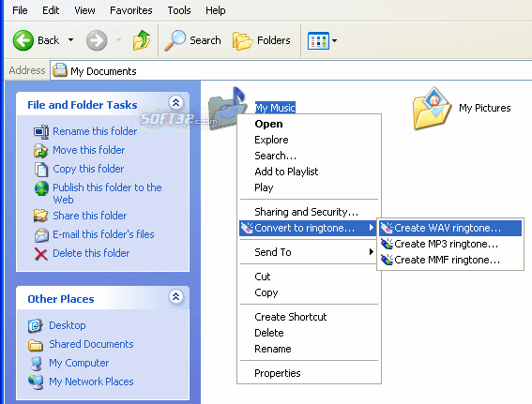
Task: Open the Edit menu
Action: 51,10
